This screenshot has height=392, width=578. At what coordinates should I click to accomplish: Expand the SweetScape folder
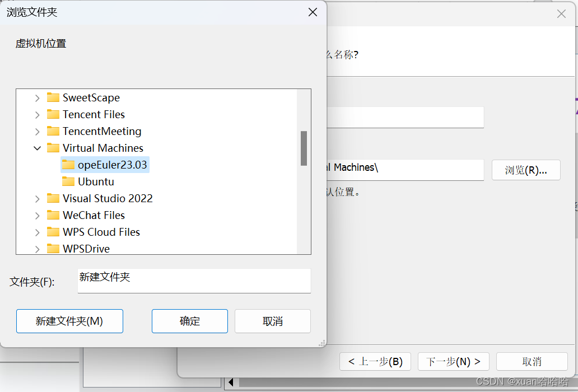37,97
